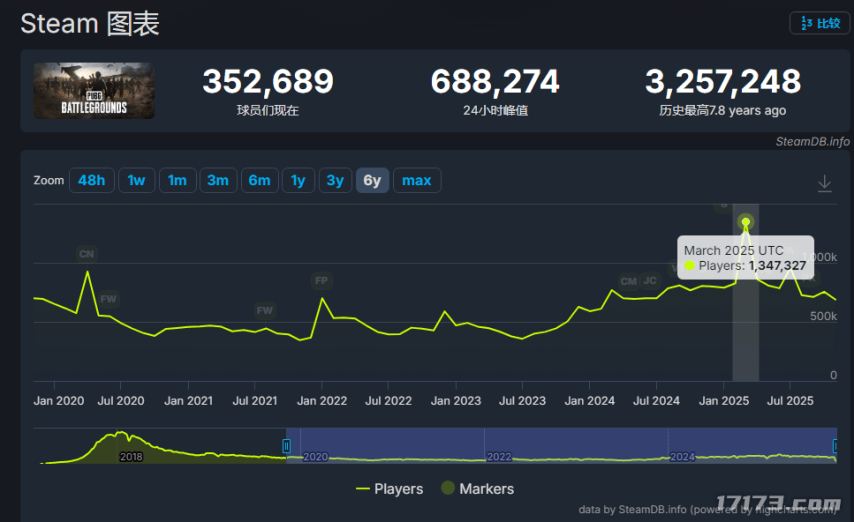Set zoom range to 1y
This screenshot has width=854, height=522.
coord(298,181)
